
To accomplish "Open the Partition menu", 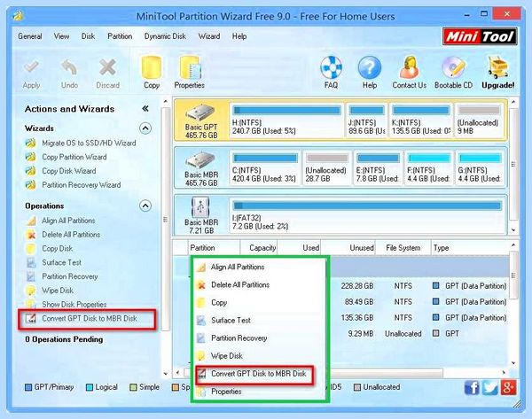I will pyautogui.click(x=120, y=36).
